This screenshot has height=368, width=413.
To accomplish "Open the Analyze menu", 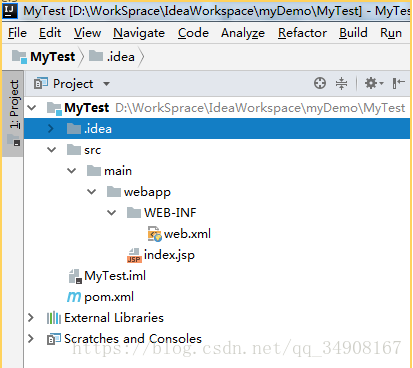I will click(243, 33).
